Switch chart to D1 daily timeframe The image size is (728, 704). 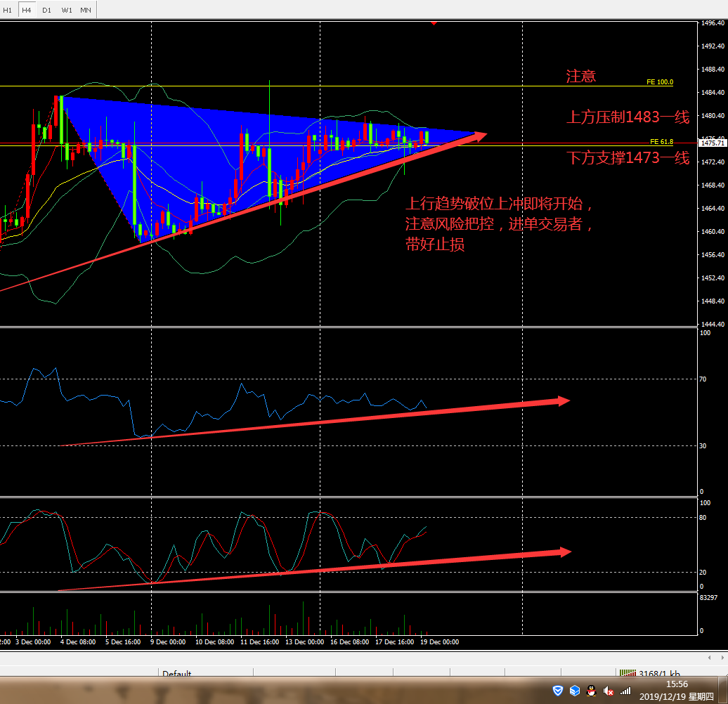[x=46, y=10]
